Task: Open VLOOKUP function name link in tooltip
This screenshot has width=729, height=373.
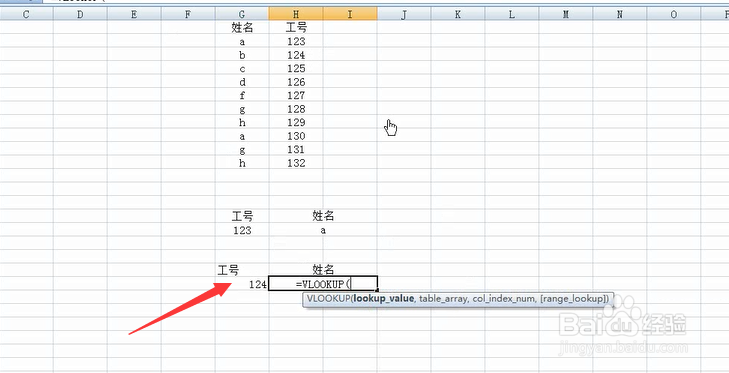Action: [328, 299]
